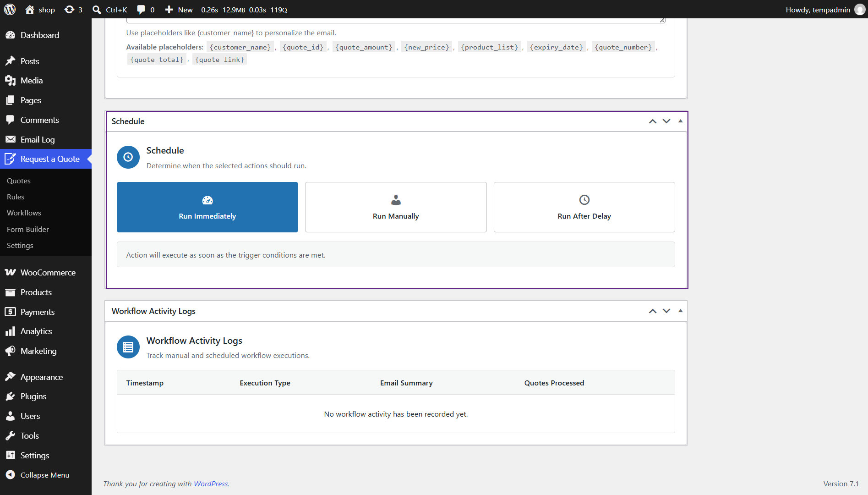Viewport: 868px width, 495px height.
Task: Open the updates icon showing 3
Action: click(69, 9)
